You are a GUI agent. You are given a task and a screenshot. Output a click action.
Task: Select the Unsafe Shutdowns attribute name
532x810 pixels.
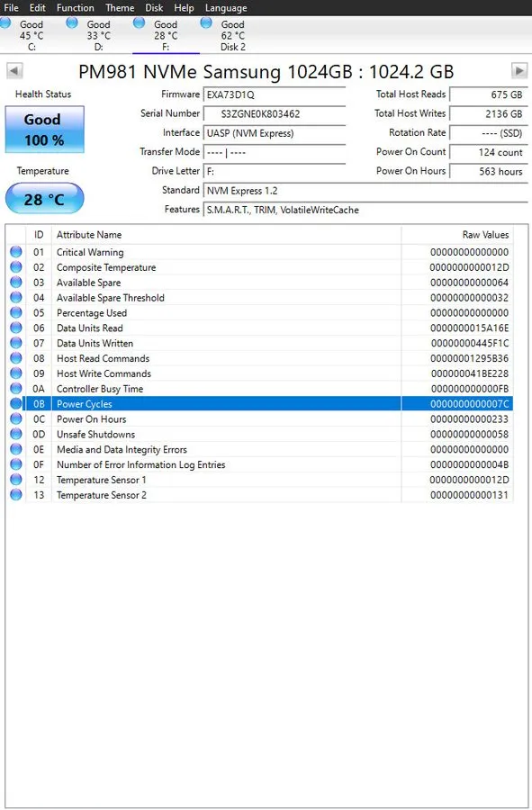95,435
